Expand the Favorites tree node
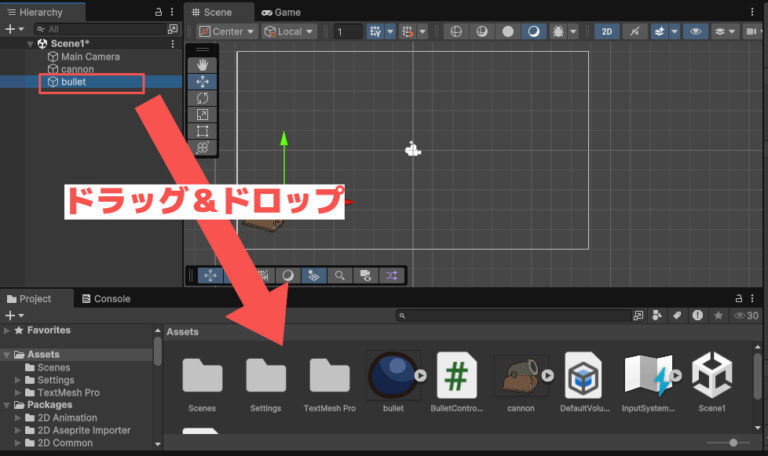Screen dimensions: 768x456 pos(6,331)
